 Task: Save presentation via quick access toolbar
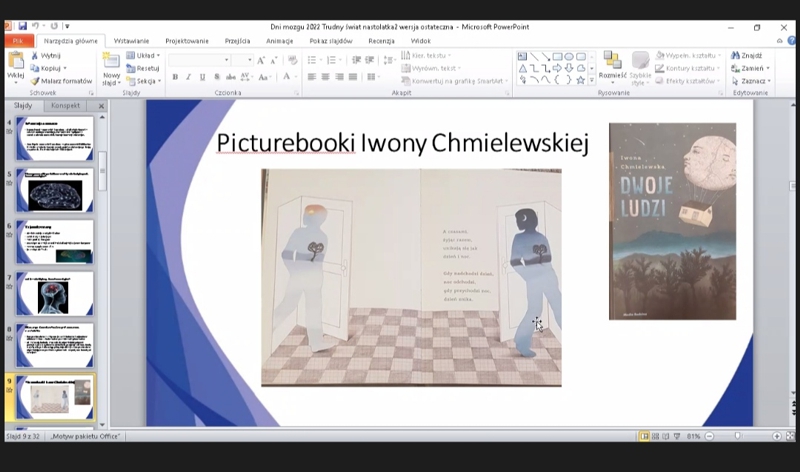pyautogui.click(x=22, y=26)
